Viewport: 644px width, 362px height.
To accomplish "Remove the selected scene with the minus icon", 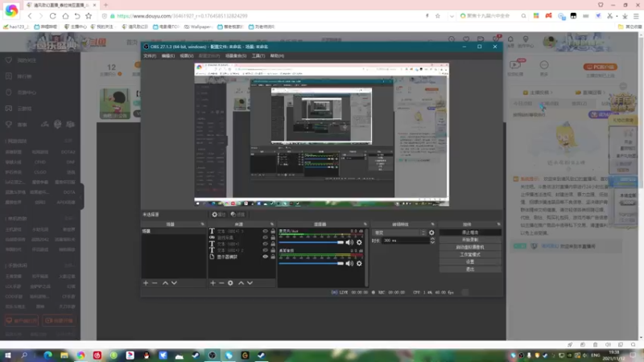I will click(x=155, y=283).
